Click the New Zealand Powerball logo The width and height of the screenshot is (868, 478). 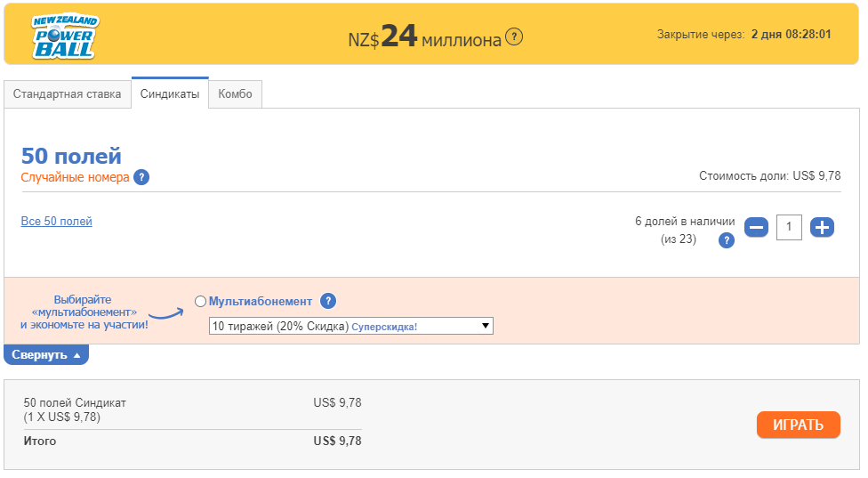[65, 36]
